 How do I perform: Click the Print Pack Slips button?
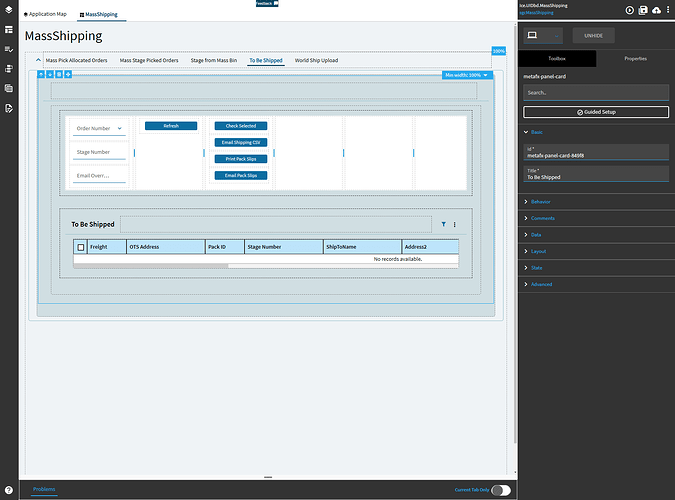tap(241, 159)
